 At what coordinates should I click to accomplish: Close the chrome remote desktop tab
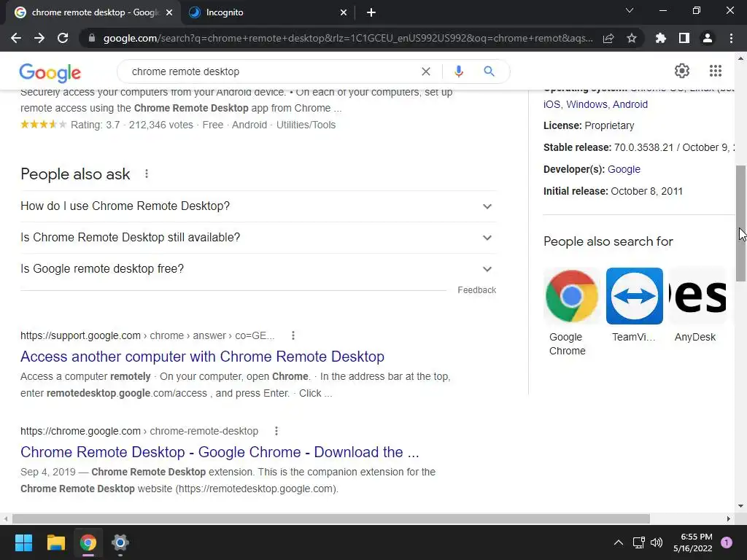point(169,12)
